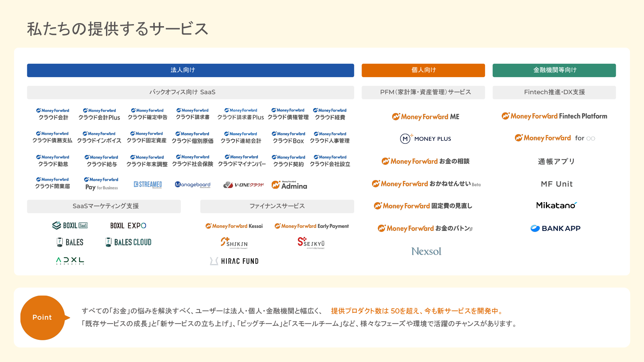Open the STREAMED logo

click(x=148, y=184)
